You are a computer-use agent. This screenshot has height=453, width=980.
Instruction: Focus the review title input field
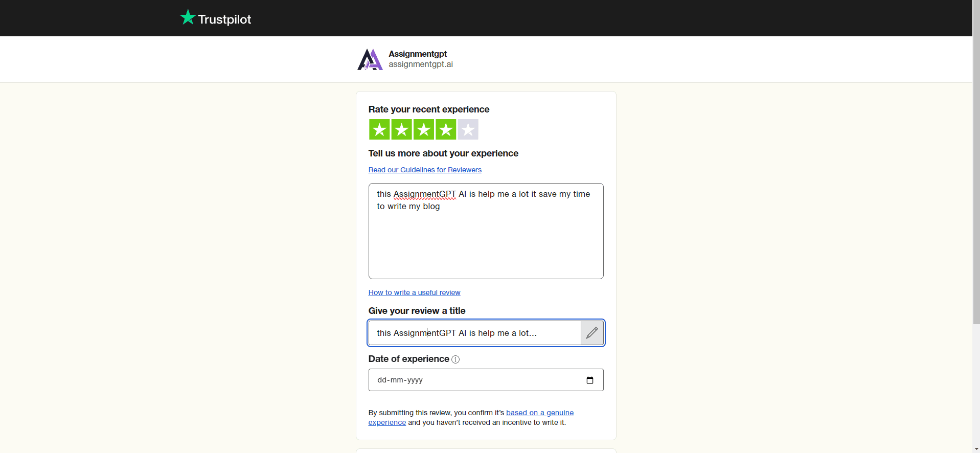(x=474, y=333)
